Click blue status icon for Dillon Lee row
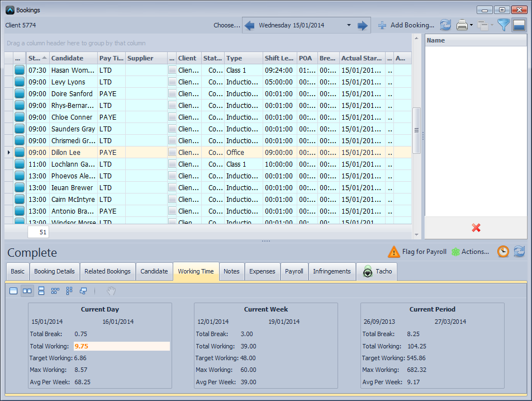 pyautogui.click(x=20, y=153)
